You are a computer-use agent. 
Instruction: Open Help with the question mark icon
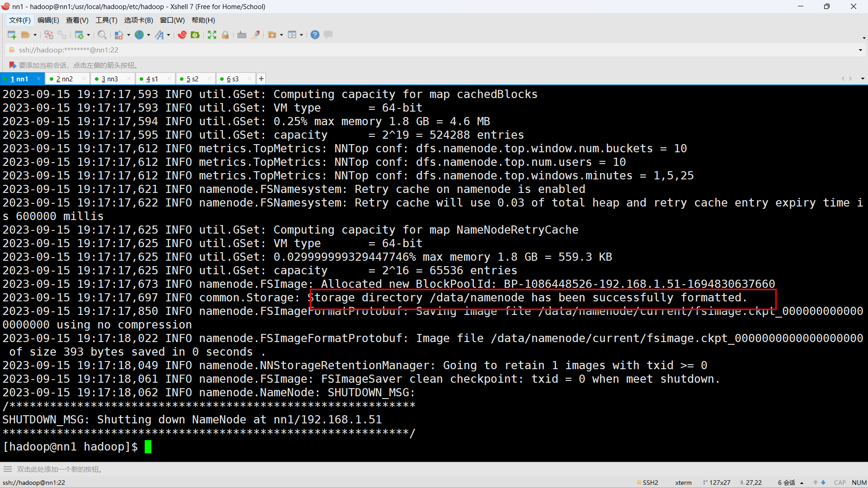(x=315, y=35)
